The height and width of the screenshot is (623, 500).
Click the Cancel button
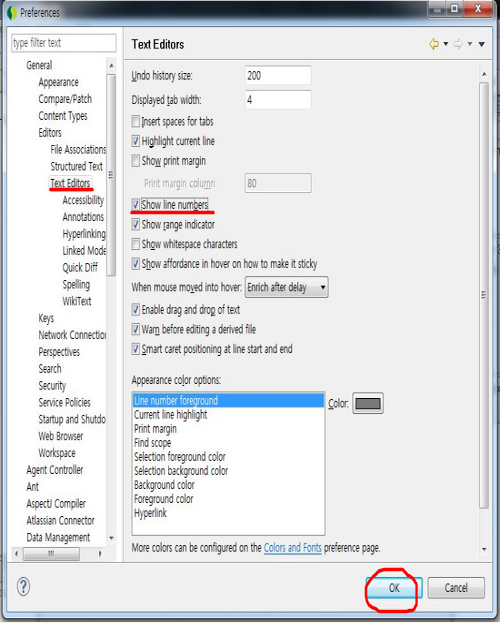[x=456, y=588]
